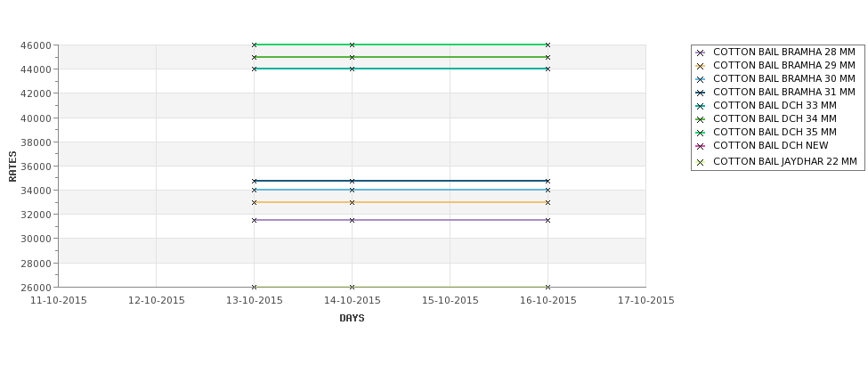
Task: Click the COTTON BAIL JAYDHAR 22 MM legend marker
Action: click(700, 162)
